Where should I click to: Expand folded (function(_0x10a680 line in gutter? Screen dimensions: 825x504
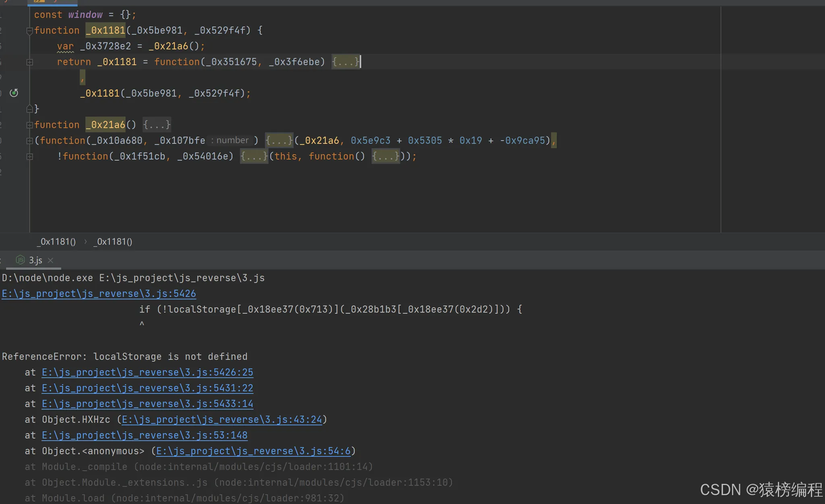click(x=29, y=141)
